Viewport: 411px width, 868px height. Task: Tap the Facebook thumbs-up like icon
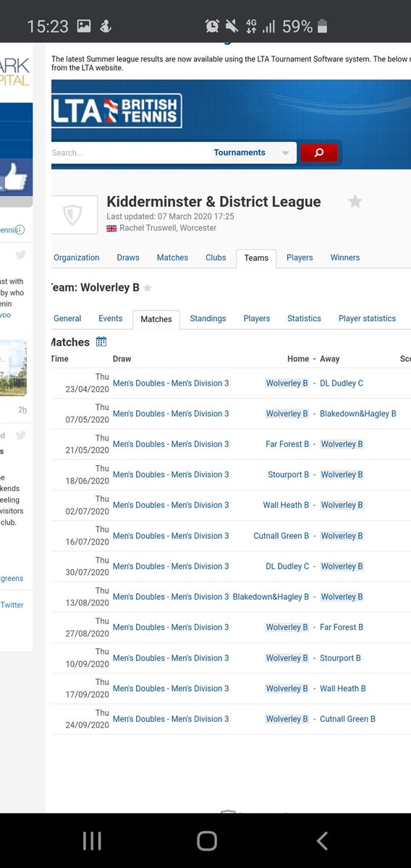16,177
